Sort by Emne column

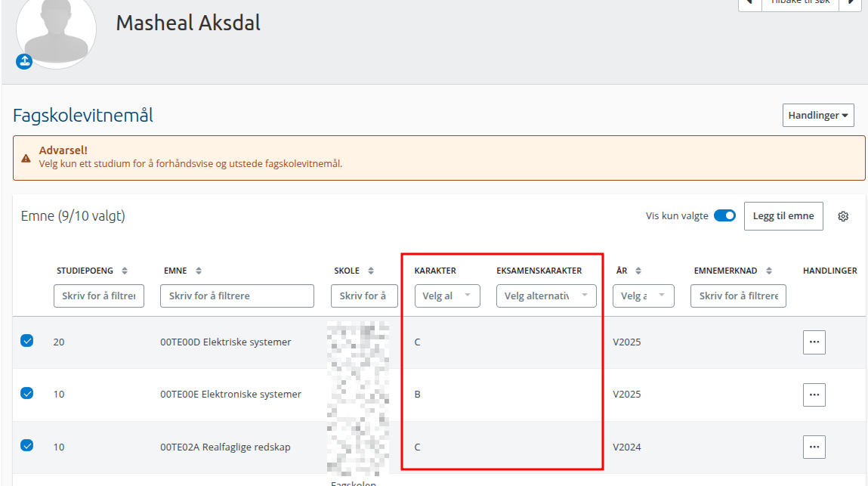click(199, 271)
